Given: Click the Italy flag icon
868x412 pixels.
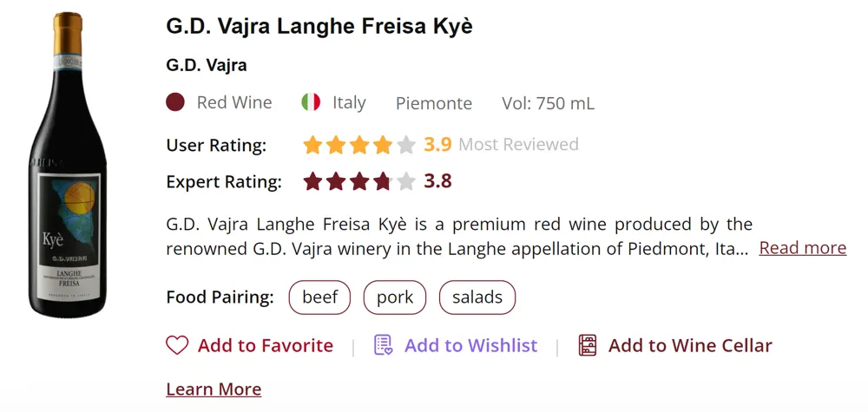Looking at the screenshot, I should [x=311, y=102].
